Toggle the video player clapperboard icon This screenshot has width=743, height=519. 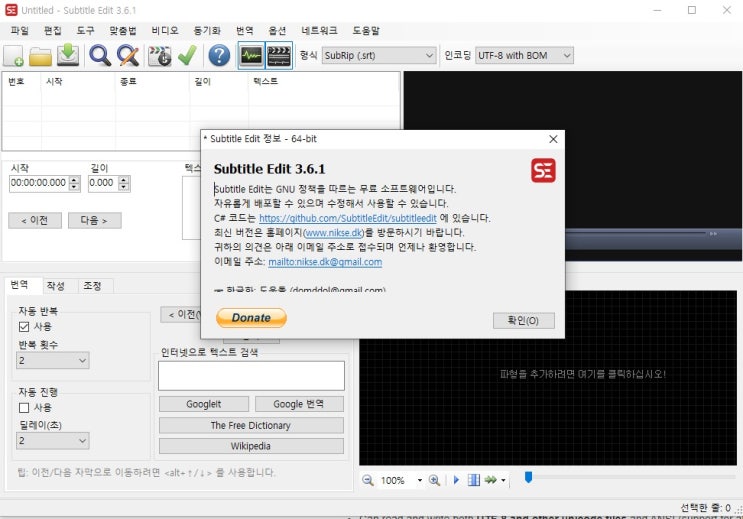tap(279, 55)
